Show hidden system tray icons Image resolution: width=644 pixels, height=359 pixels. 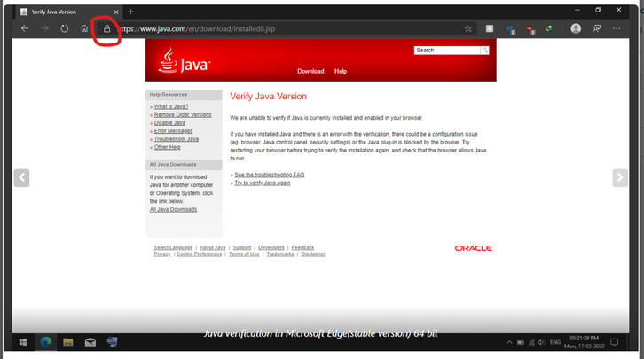coord(509,342)
